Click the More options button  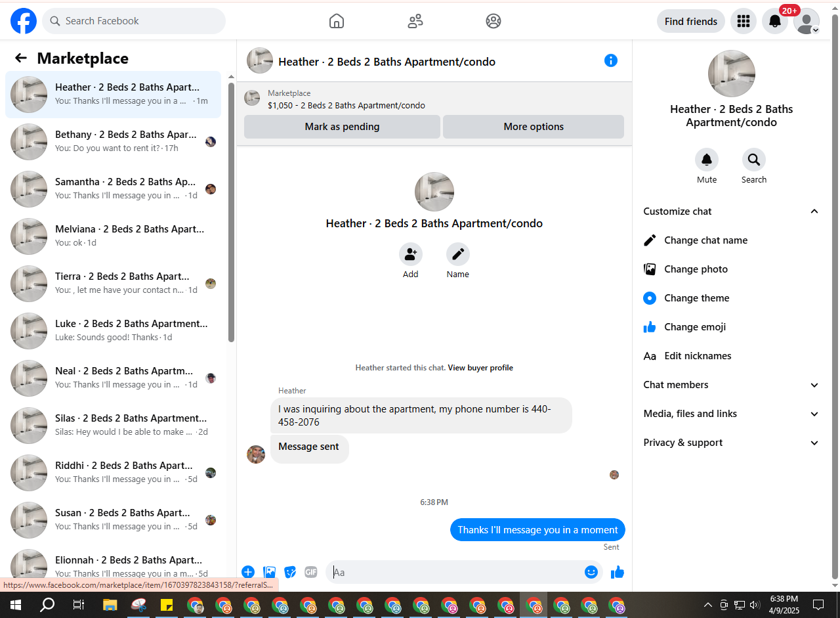click(534, 127)
